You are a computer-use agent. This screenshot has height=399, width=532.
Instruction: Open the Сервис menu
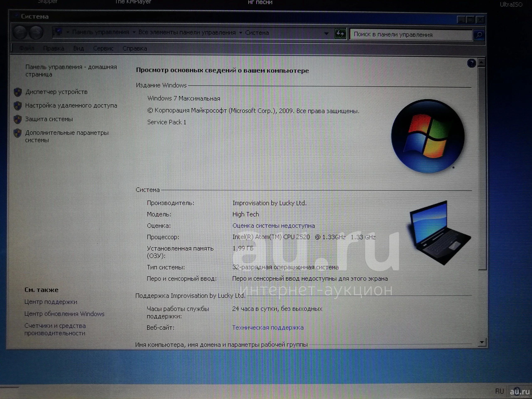(x=103, y=48)
